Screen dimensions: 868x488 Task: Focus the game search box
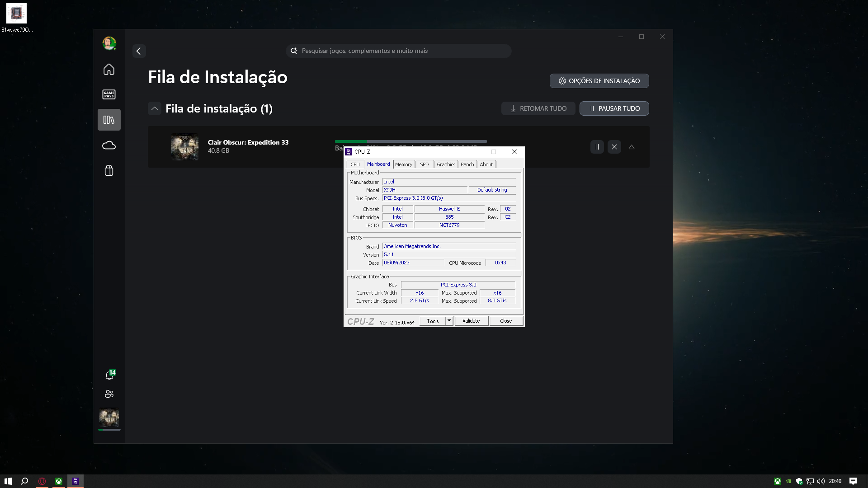click(399, 51)
